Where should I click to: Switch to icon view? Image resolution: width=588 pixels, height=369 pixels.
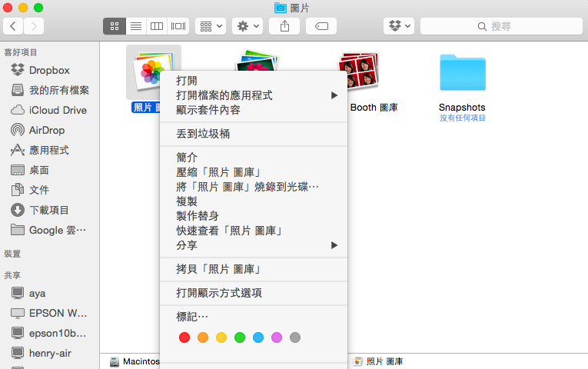pyautogui.click(x=115, y=26)
